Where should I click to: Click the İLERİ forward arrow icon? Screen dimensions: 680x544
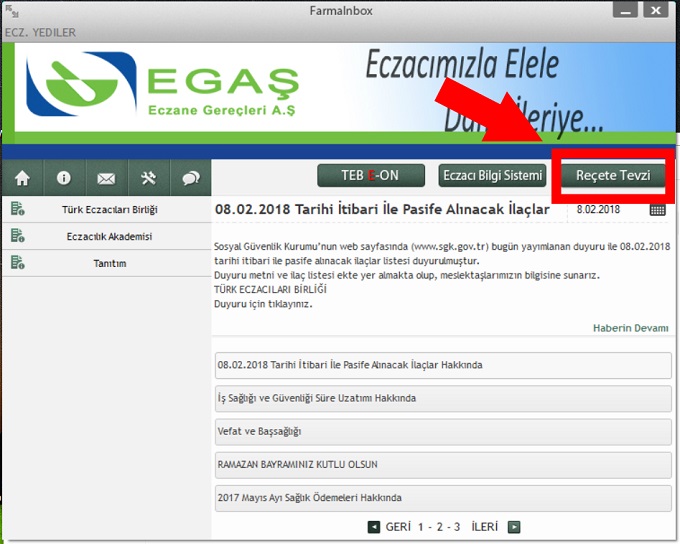coord(514,527)
